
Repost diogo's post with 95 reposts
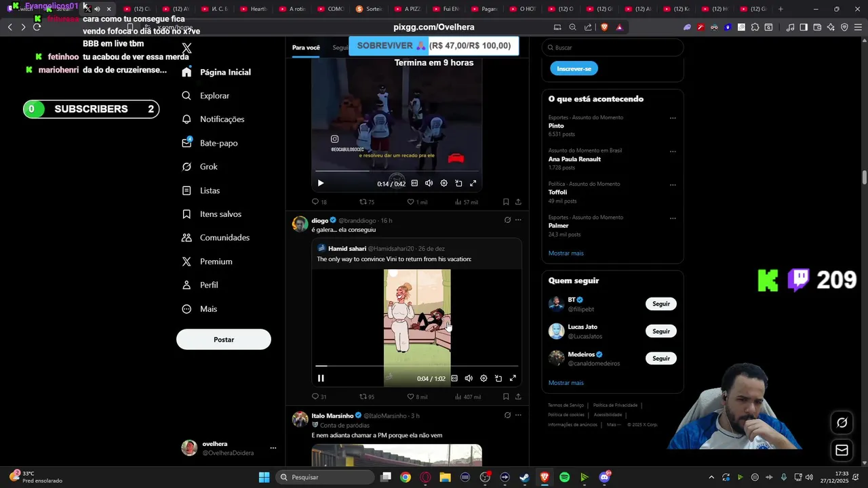click(367, 397)
